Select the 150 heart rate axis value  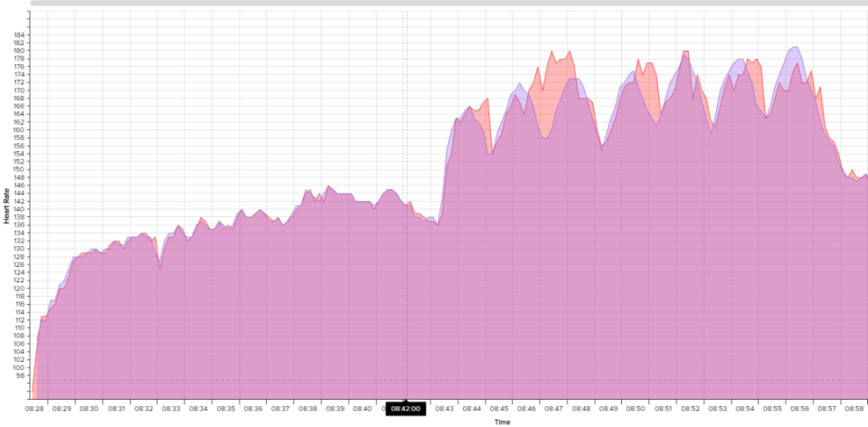(x=21, y=169)
